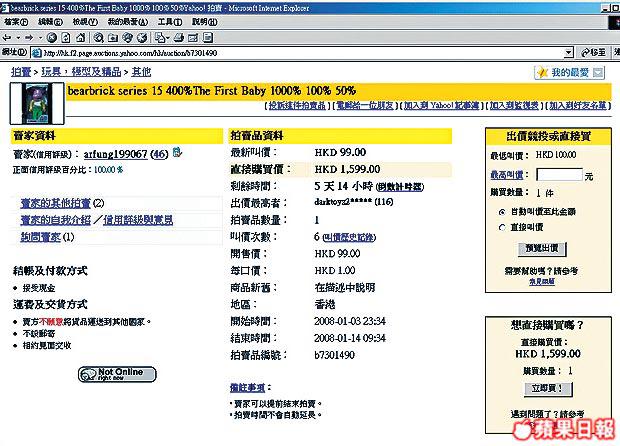View 賣家的其他拍賣 link
The image size is (620, 446).
click(x=55, y=203)
